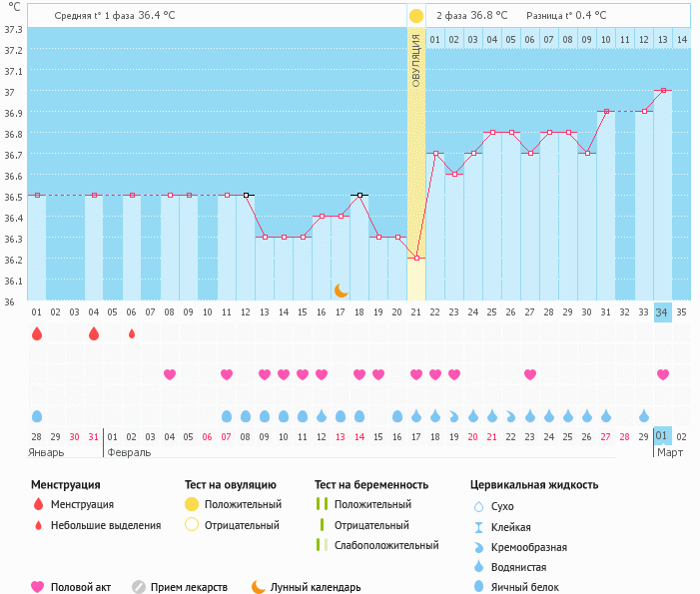Click the Половой акт legend label
The image size is (700, 594).
coord(81,587)
